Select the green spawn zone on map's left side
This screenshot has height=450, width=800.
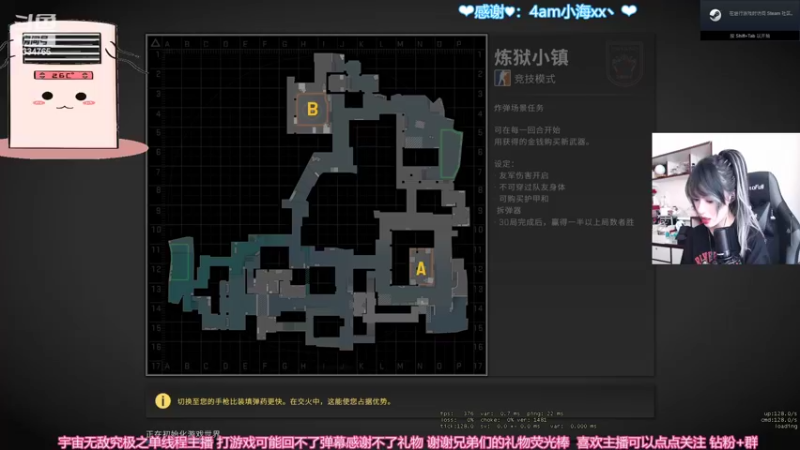click(x=180, y=262)
